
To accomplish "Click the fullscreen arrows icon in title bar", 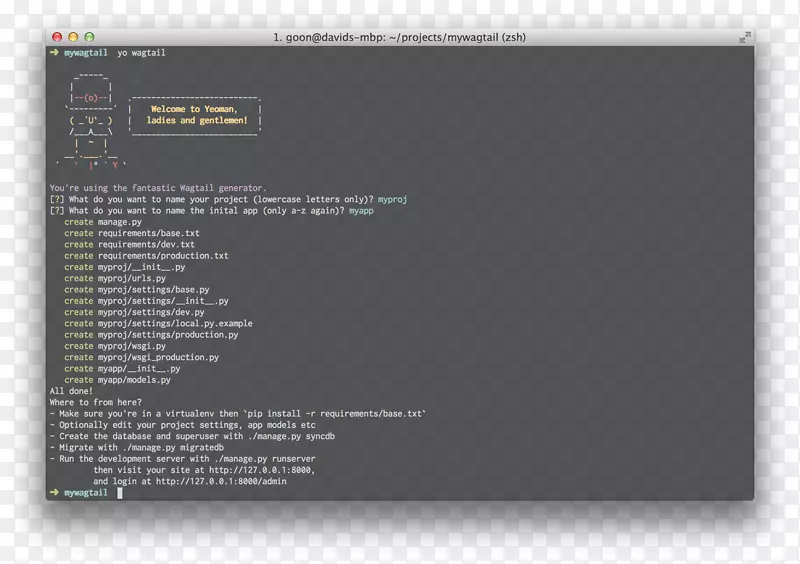I will point(745,37).
